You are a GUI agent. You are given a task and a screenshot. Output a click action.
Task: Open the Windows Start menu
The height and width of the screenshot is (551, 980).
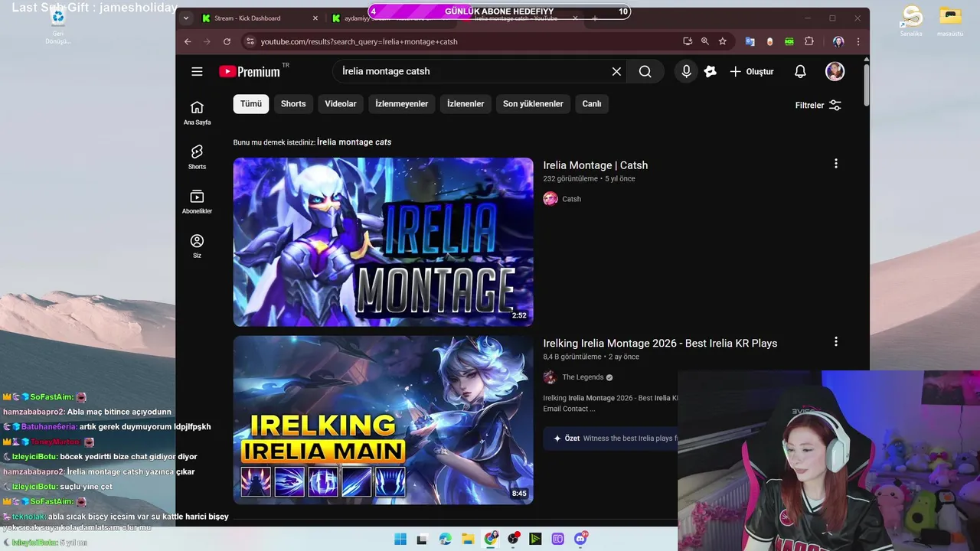coord(400,539)
